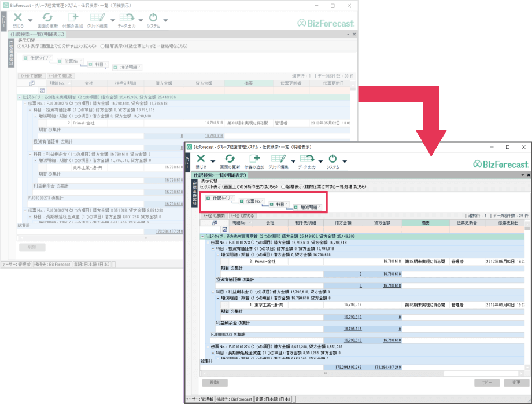
Task: Select 階層表示 radio in back window
Action: point(102,46)
